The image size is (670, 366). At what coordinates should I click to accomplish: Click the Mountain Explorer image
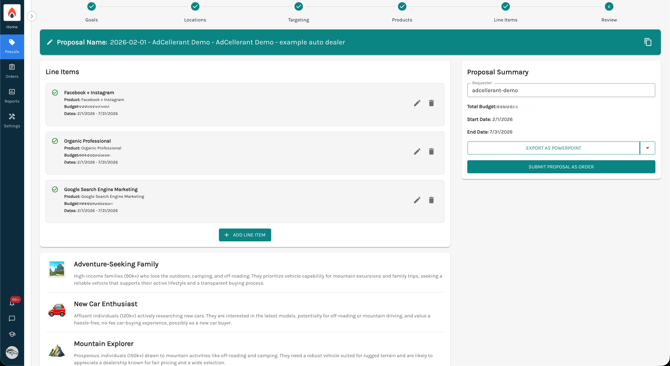pos(56,350)
